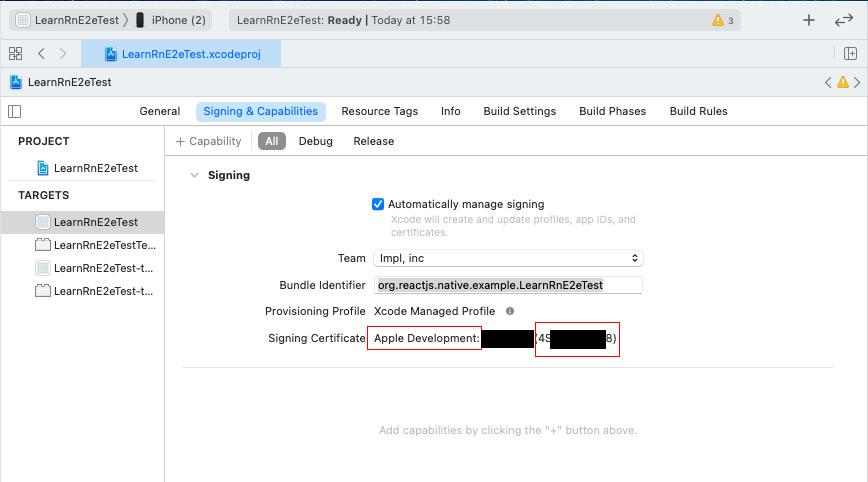Jump to issue with yellow warning icon

coord(843,82)
